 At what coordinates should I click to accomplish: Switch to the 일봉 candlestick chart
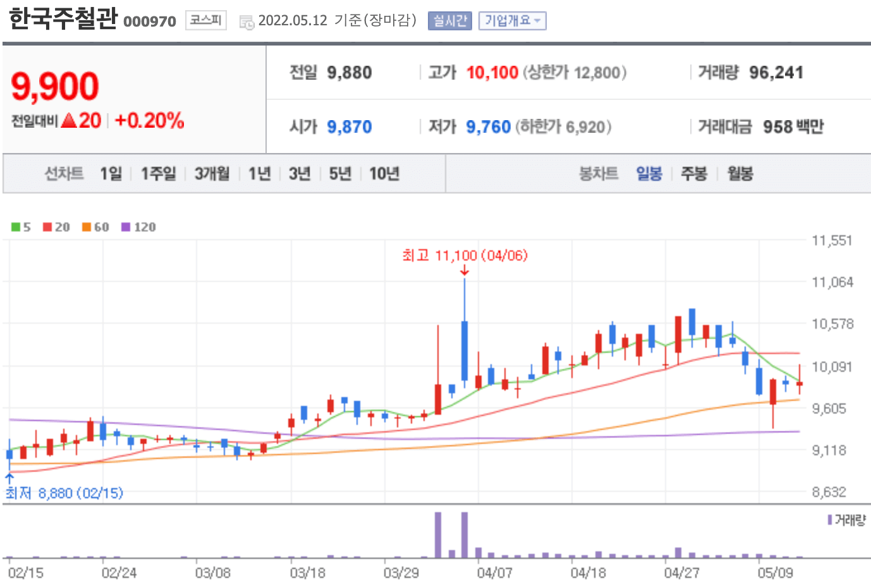point(649,173)
